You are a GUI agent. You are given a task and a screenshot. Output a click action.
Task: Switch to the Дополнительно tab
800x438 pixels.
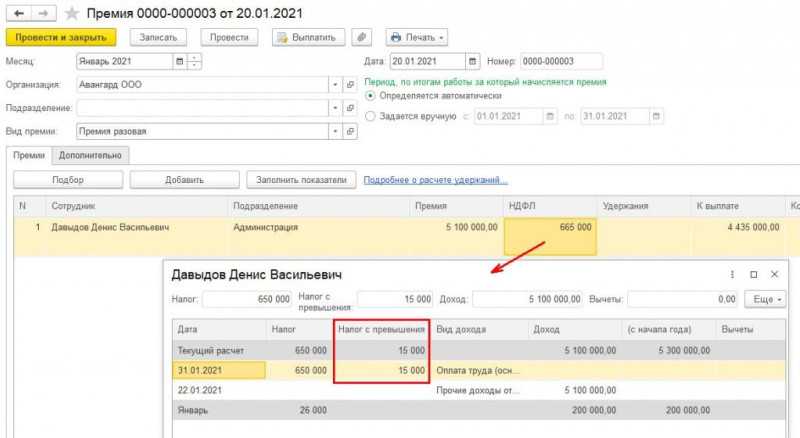click(90, 155)
